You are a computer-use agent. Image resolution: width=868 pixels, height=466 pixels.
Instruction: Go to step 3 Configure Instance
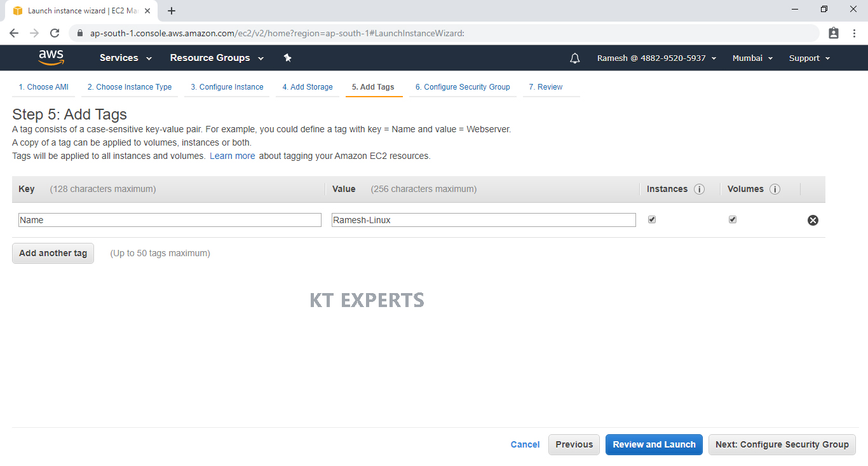pyautogui.click(x=227, y=87)
